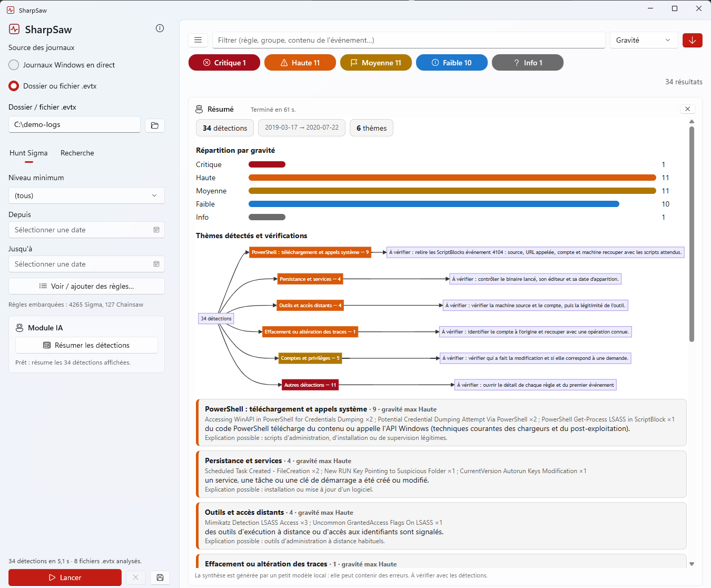The image size is (711, 588).
Task: Browse for folder with the folder icon
Action: click(x=155, y=125)
